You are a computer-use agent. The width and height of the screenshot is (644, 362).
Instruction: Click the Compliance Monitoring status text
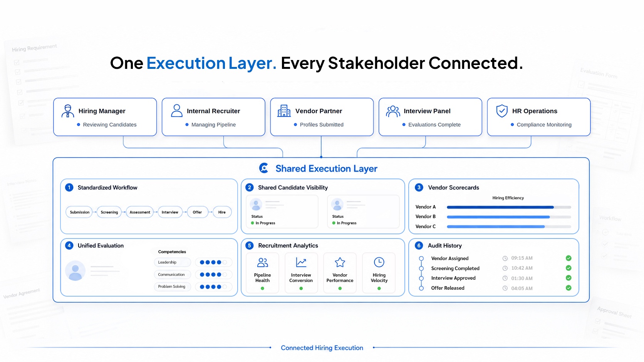pyautogui.click(x=544, y=125)
